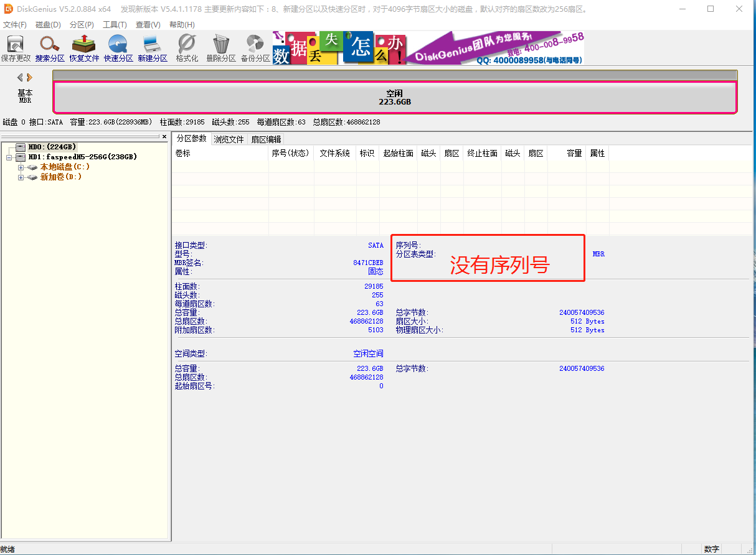Viewport: 756px width, 555px height.
Task: Start Quick Partition (快速分区)
Action: 118,49
